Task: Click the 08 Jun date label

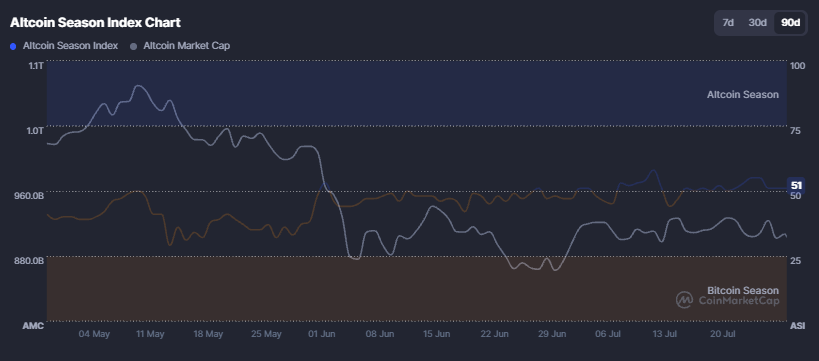Action: [x=380, y=334]
